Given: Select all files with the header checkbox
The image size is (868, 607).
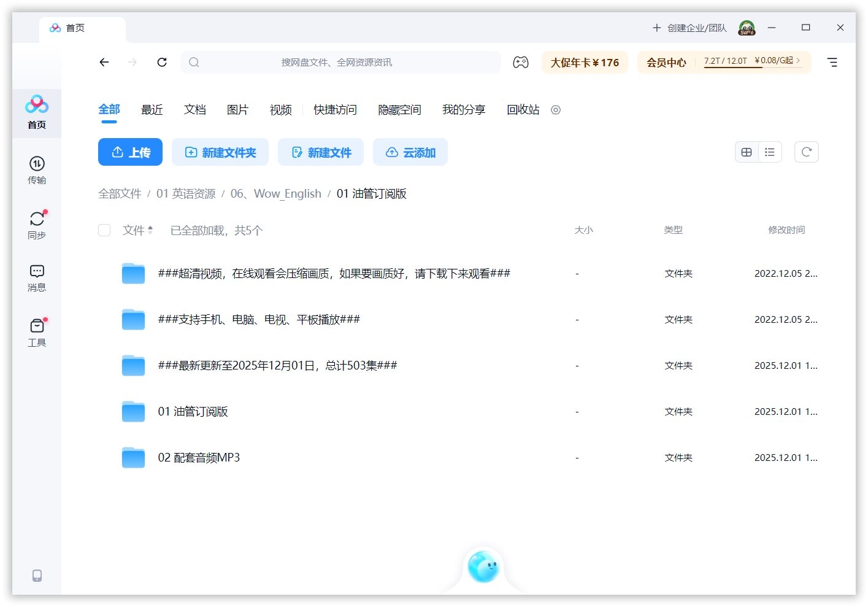Looking at the screenshot, I should coord(104,230).
